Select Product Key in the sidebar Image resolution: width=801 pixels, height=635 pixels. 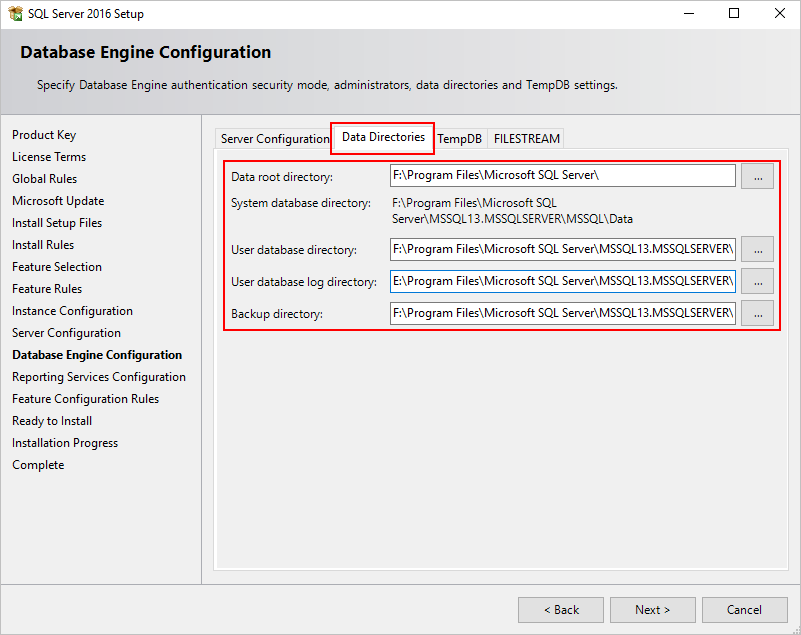pos(44,135)
